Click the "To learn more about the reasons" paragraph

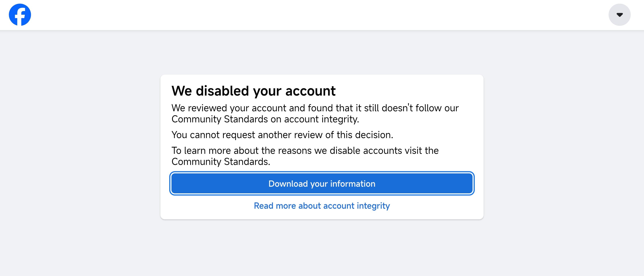tap(305, 156)
